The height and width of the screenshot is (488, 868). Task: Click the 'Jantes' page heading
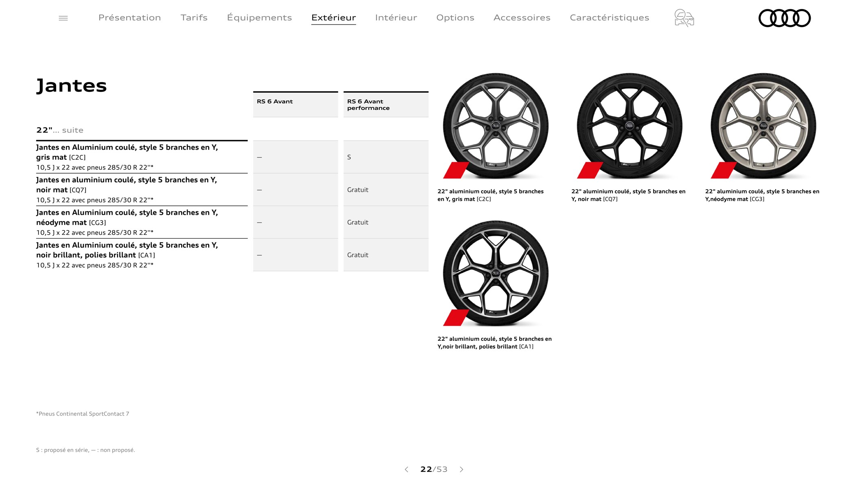(x=72, y=86)
